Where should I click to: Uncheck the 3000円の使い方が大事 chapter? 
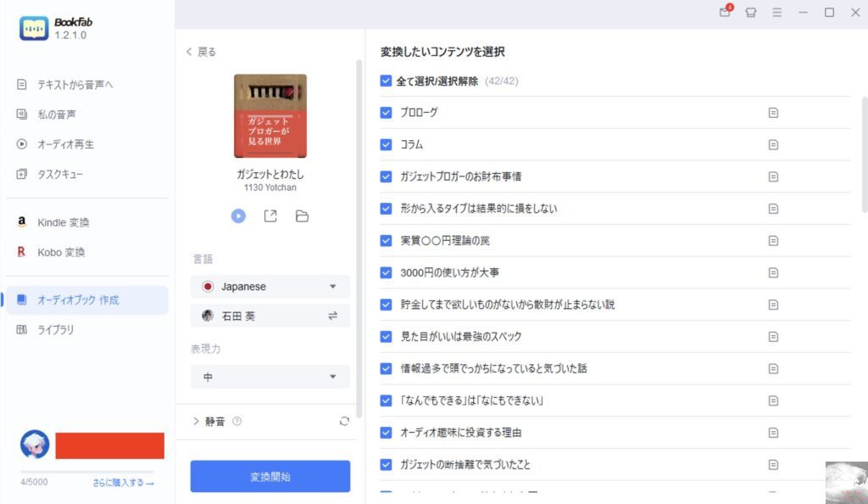coord(387,272)
